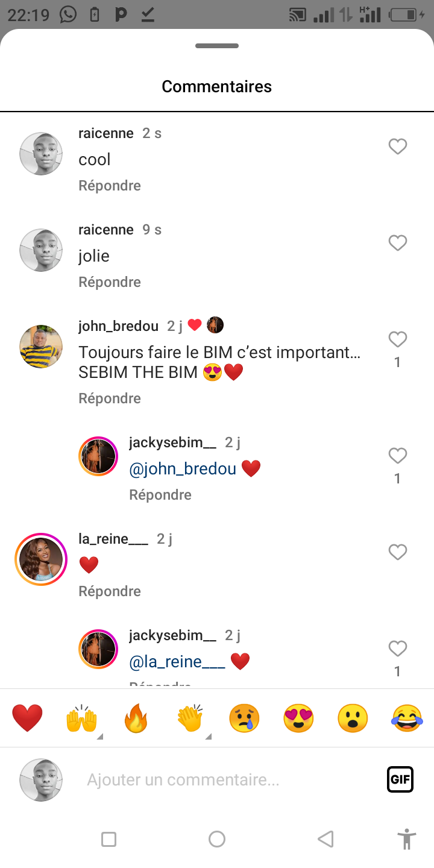Reply to raicenne's "cool" comment
Viewport: 434px width, 868px height.
tap(110, 186)
